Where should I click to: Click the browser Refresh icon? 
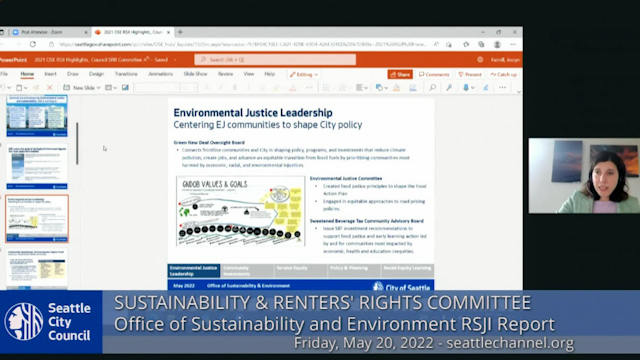click(33, 44)
